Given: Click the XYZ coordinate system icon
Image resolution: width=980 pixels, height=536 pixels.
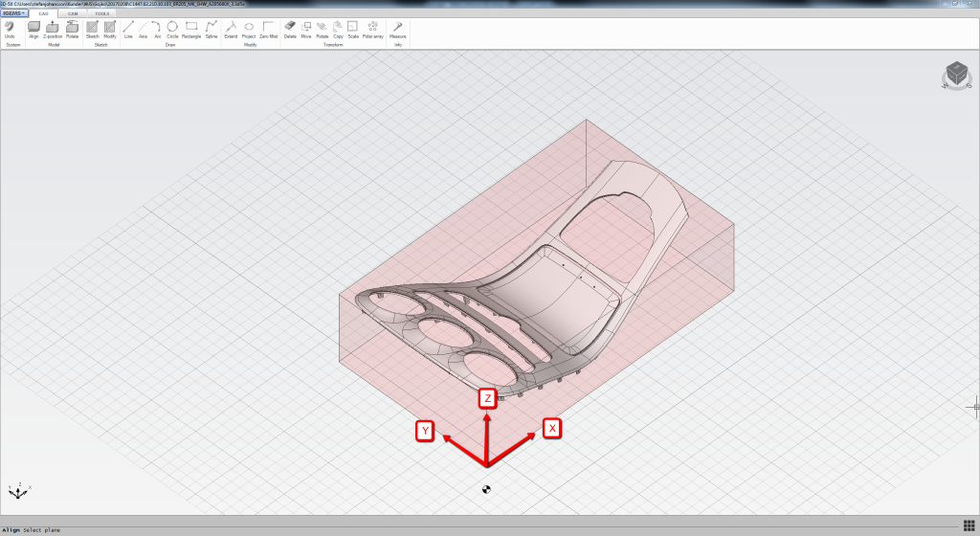Looking at the screenshot, I should point(19,491).
